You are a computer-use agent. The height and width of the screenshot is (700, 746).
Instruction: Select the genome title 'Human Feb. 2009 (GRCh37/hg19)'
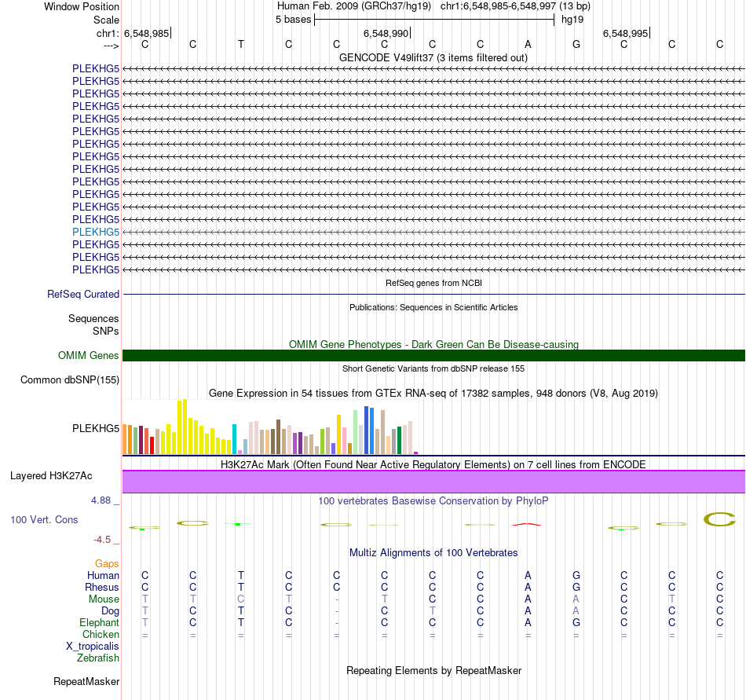pos(354,6)
